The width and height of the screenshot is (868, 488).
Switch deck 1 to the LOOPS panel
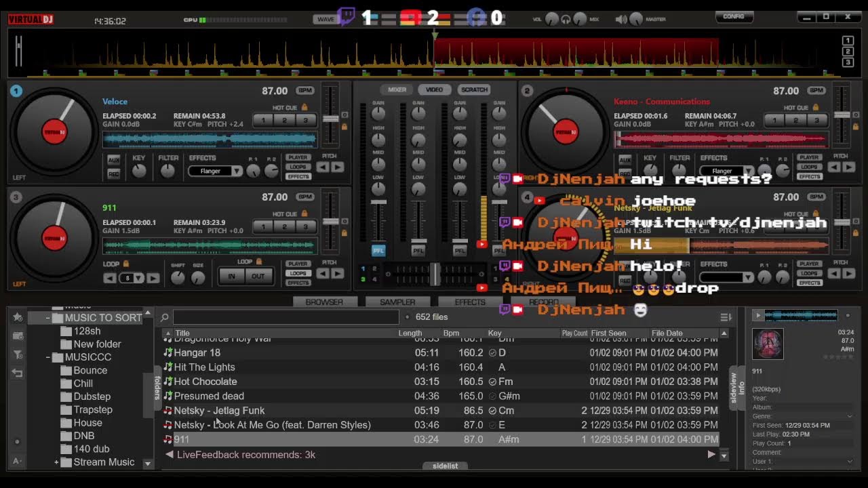298,167
